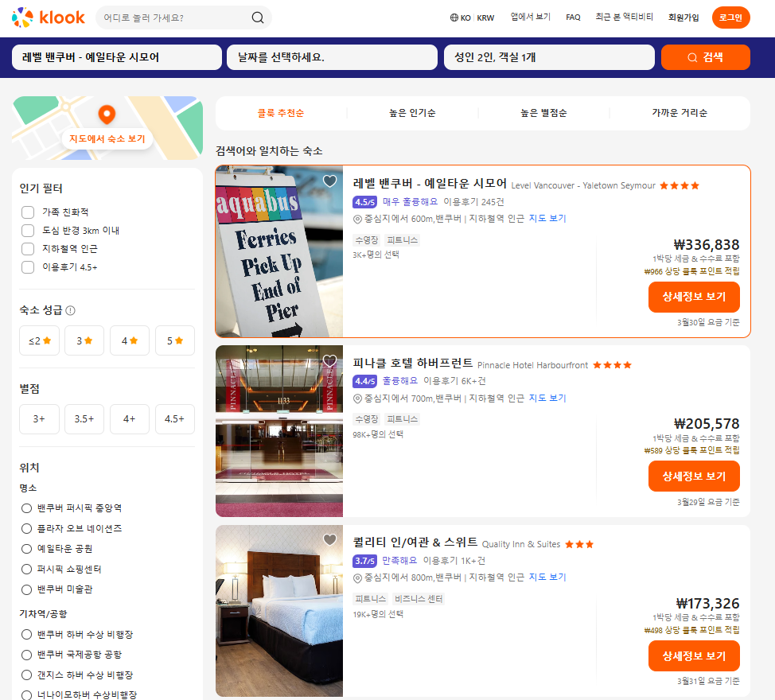Click the map pin on the map preview

(107, 115)
